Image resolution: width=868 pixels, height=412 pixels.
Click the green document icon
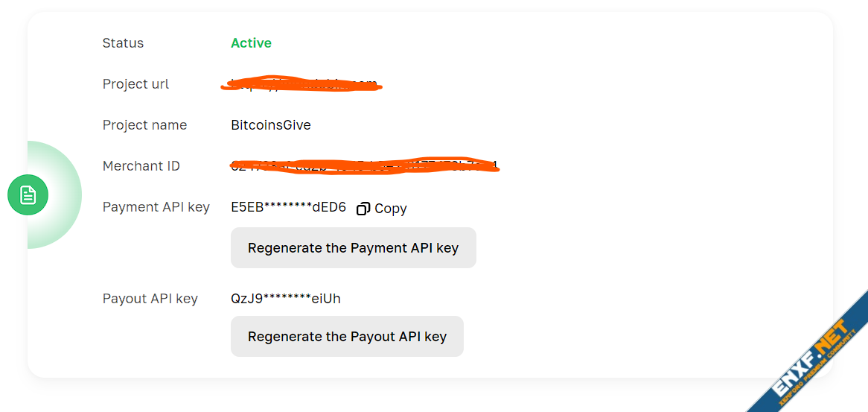[x=28, y=195]
